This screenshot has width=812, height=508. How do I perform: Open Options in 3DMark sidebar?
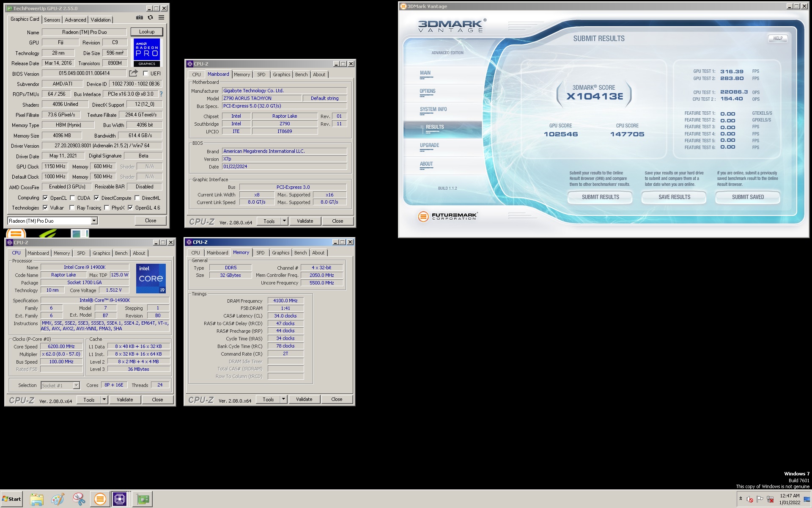(427, 91)
